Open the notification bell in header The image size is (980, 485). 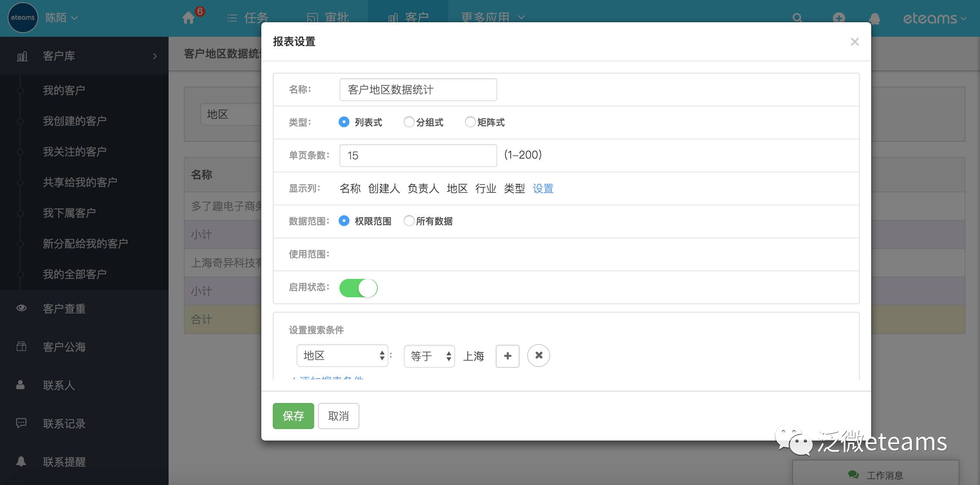(x=875, y=18)
